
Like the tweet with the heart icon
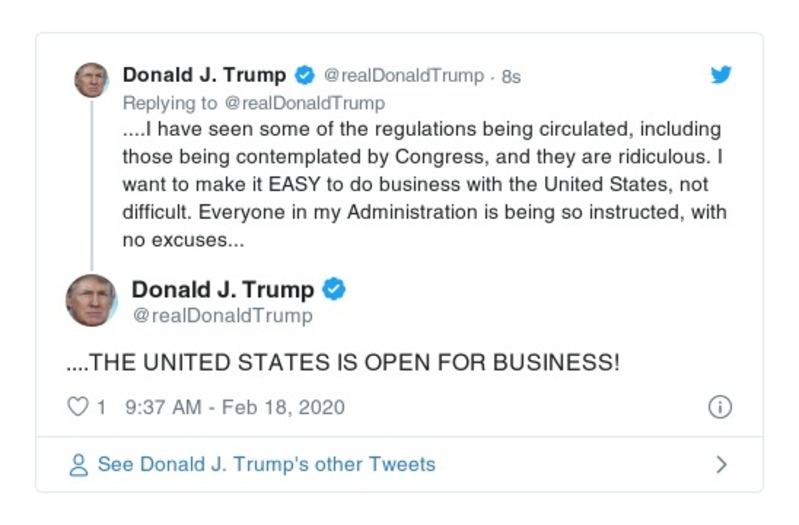click(77, 407)
